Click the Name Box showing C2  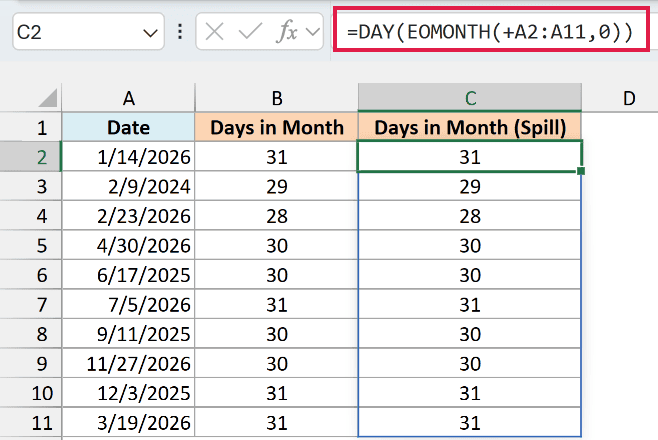point(88,31)
